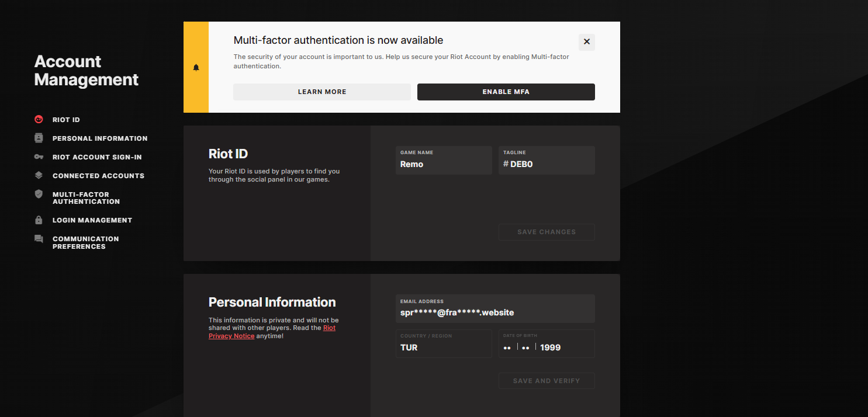Open Login Management section
The image size is (868, 417).
[x=92, y=220]
